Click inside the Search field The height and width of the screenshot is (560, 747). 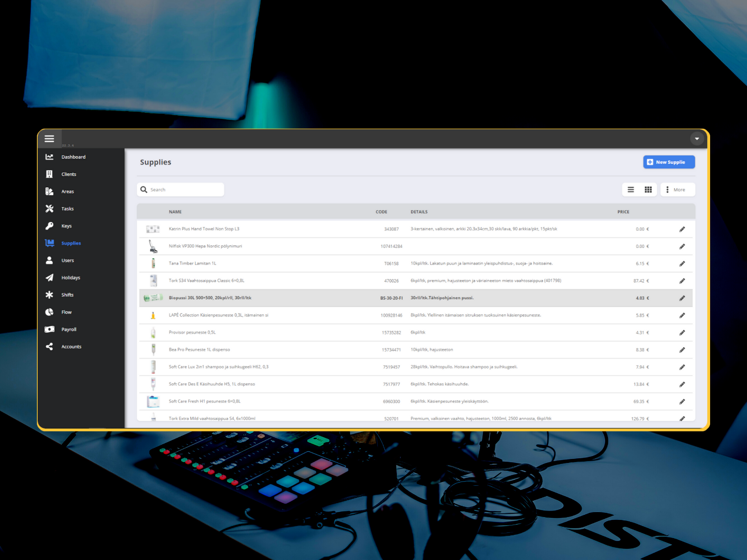click(x=182, y=189)
